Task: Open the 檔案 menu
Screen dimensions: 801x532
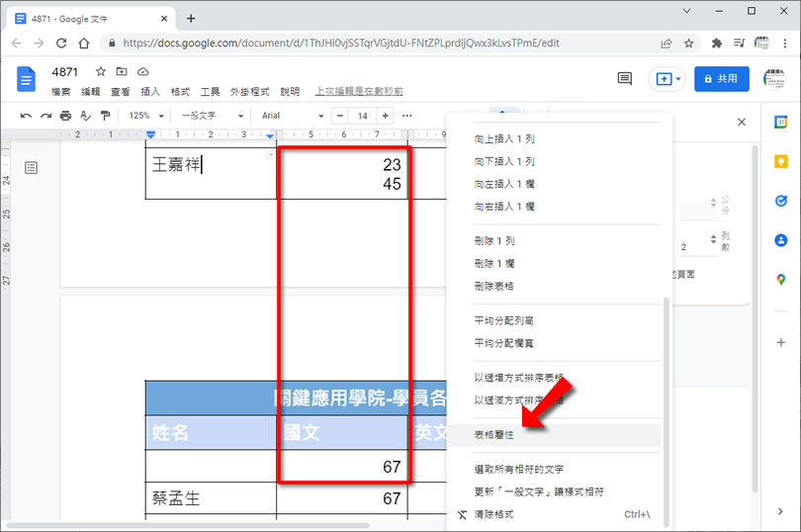Action: click(x=60, y=92)
